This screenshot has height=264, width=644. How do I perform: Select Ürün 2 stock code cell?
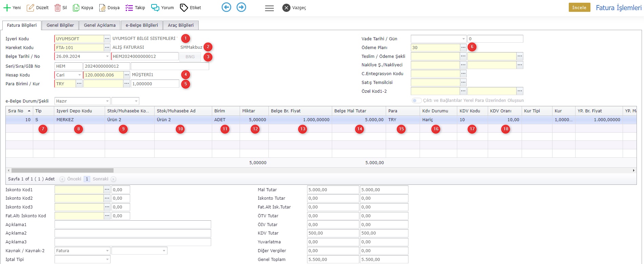129,119
